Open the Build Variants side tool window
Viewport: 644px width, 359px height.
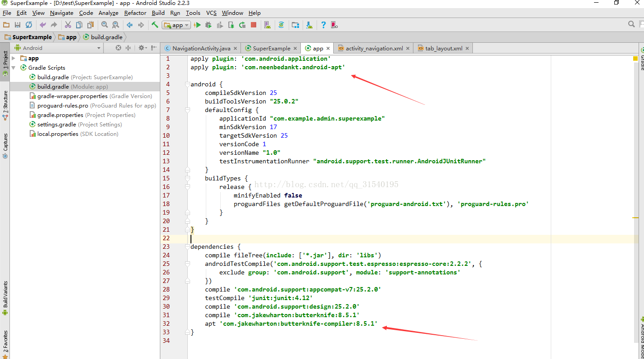[5, 298]
